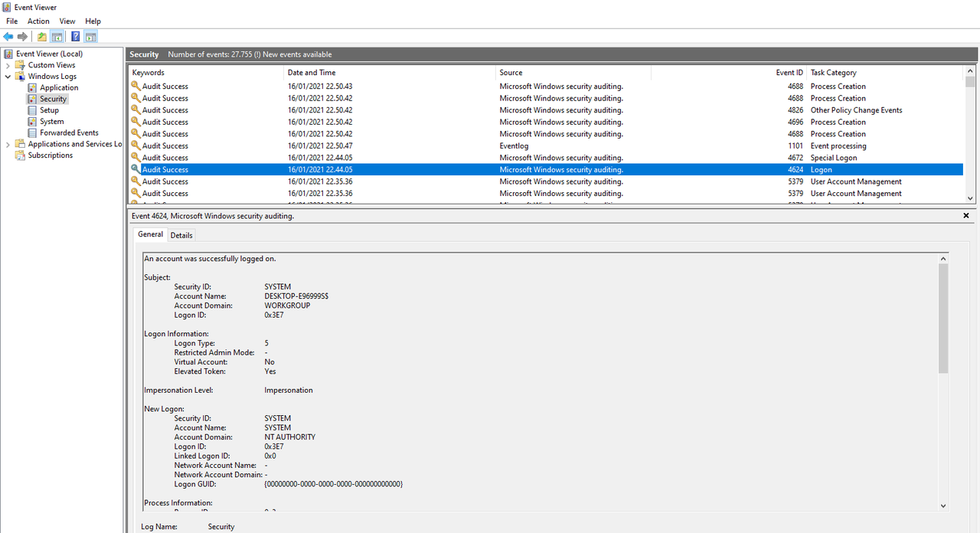980x533 pixels.
Task: Sort by the Date and Time column header
Action: (390, 73)
